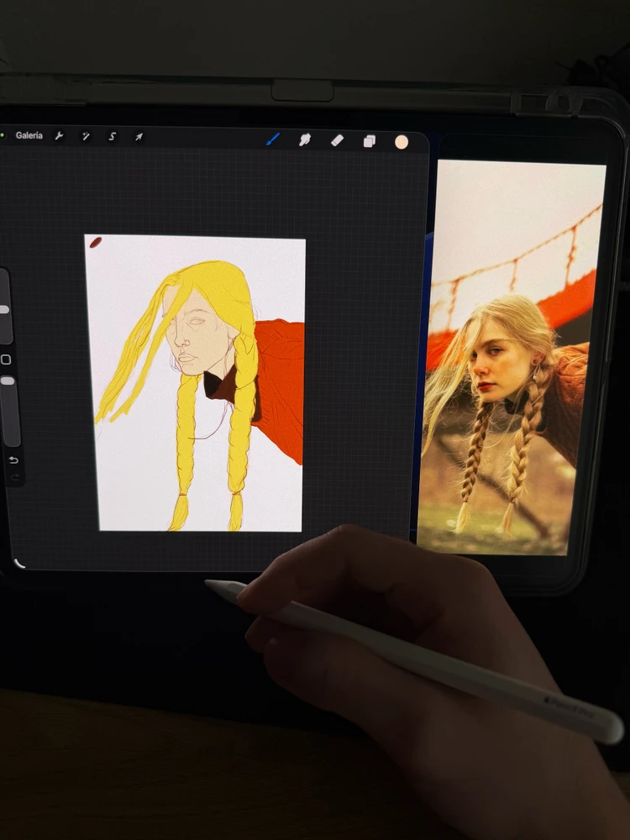
Task: Tap the square modify button in sidebar
Action: click(6, 360)
